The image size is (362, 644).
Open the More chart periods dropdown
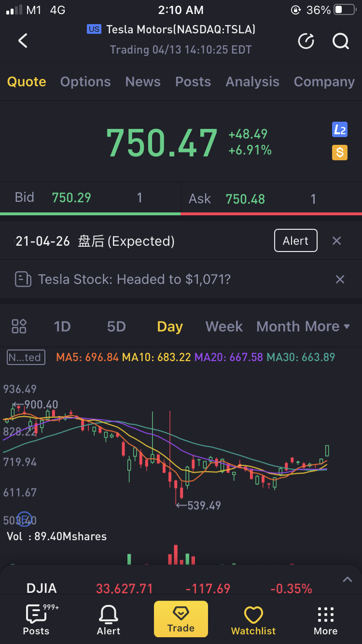click(327, 326)
